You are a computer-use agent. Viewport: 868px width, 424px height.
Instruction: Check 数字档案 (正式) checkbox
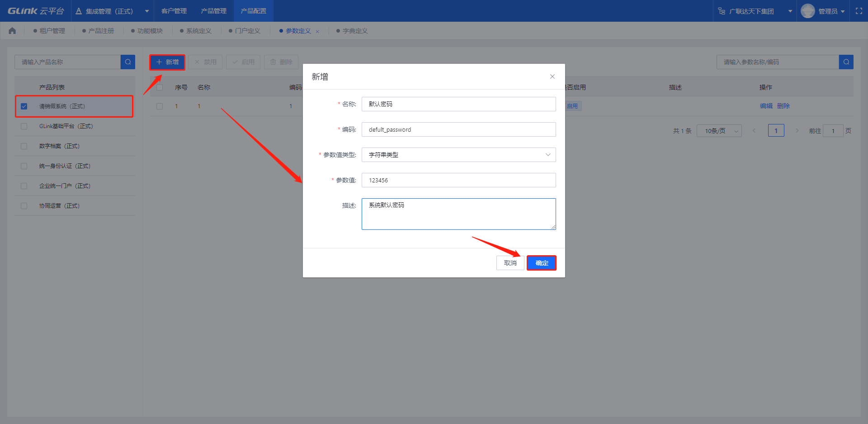(24, 146)
